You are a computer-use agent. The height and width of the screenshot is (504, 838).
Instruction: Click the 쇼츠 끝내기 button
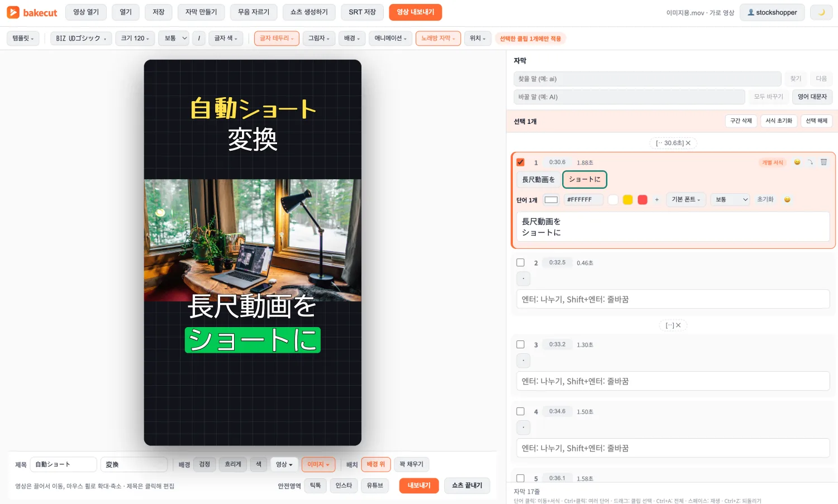467,486
